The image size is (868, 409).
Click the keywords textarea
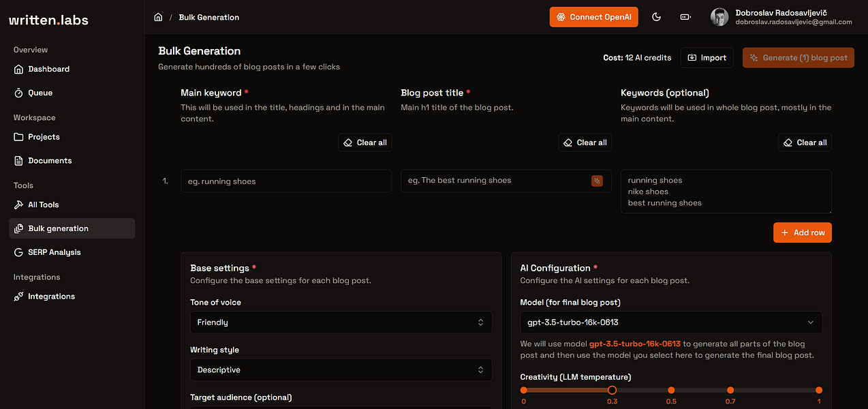click(726, 192)
